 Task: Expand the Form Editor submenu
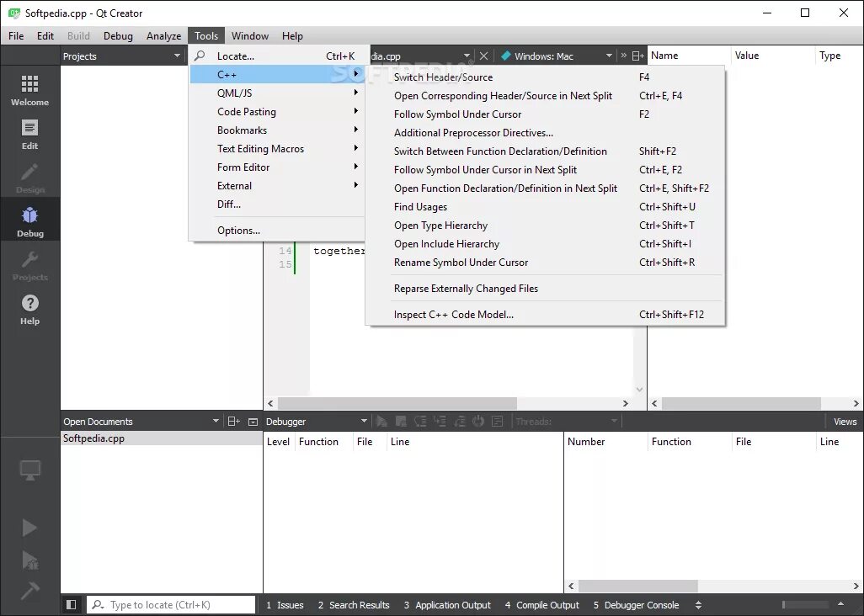(x=276, y=167)
